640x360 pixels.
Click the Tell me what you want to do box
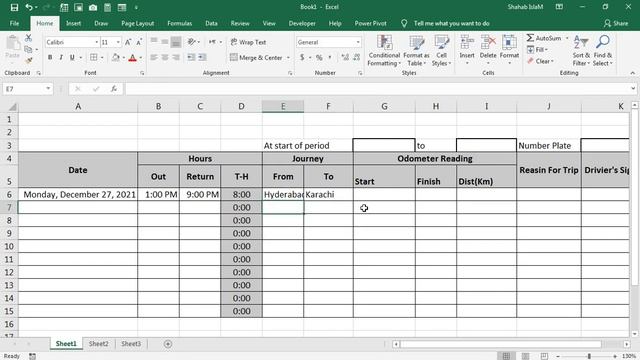451,23
